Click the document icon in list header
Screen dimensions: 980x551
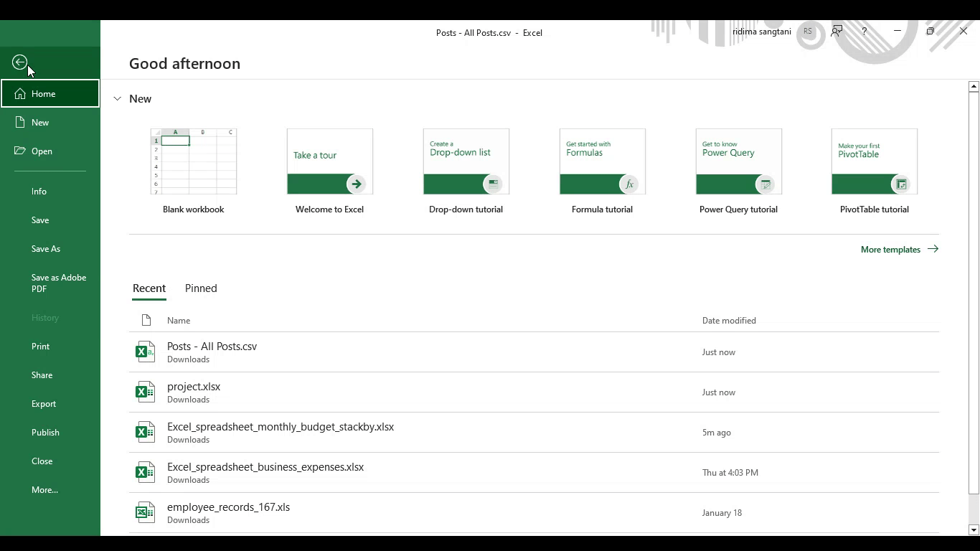coord(146,320)
